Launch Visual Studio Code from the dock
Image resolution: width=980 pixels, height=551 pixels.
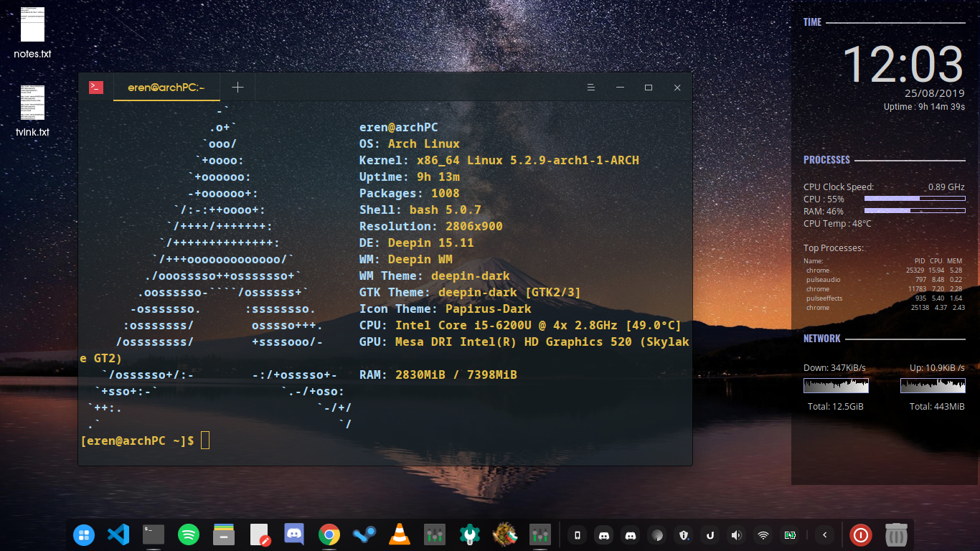[118, 534]
